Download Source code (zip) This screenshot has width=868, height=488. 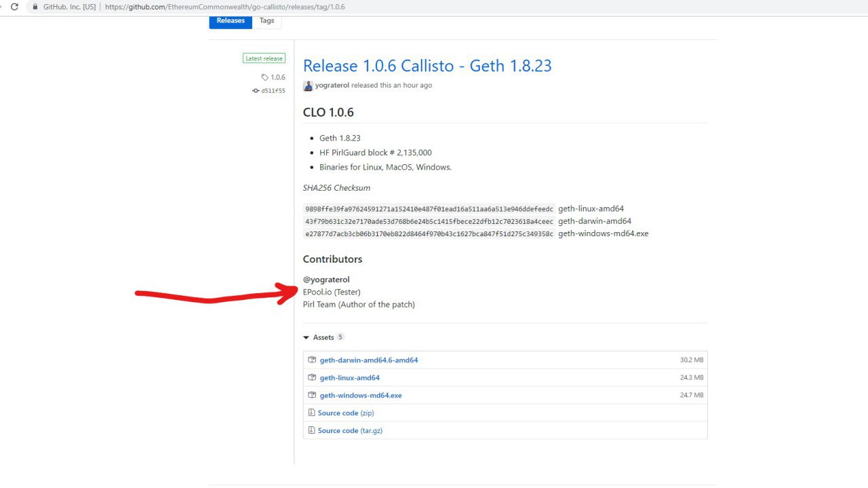pyautogui.click(x=346, y=413)
